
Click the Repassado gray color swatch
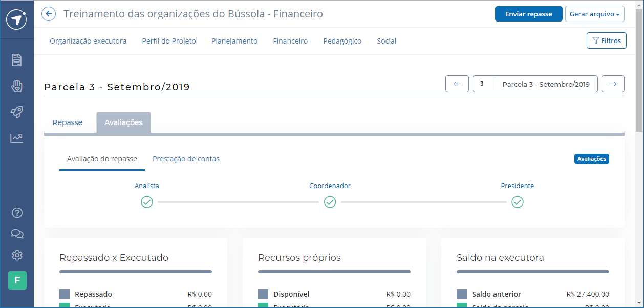(65, 294)
